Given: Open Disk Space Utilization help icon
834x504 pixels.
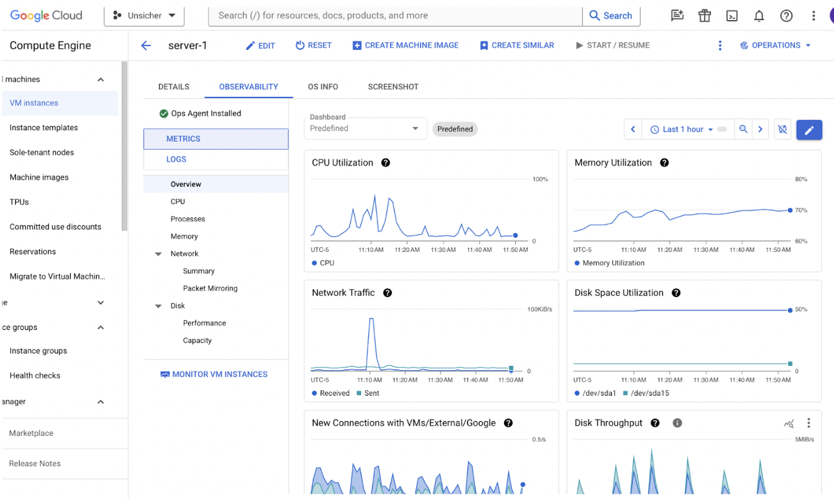Looking at the screenshot, I should (676, 293).
